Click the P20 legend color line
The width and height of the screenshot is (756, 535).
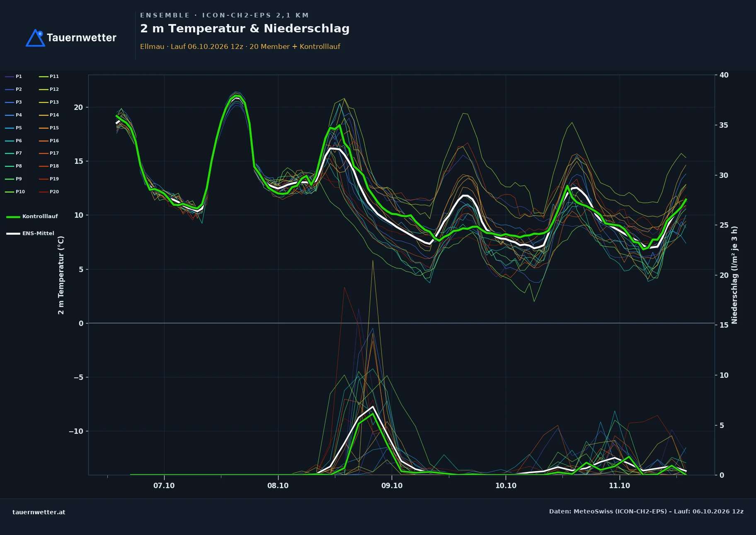(x=44, y=192)
